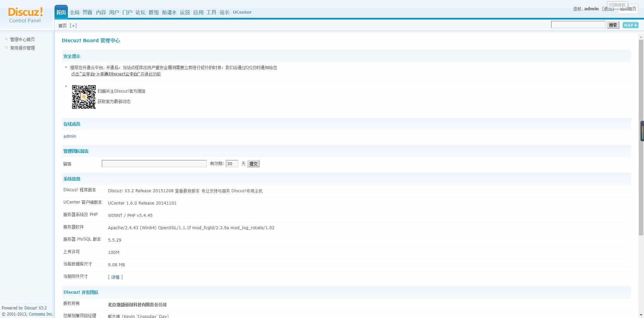The width and height of the screenshot is (644, 318).
Task: Click the 首页 breadcrumb text
Action: (62, 26)
